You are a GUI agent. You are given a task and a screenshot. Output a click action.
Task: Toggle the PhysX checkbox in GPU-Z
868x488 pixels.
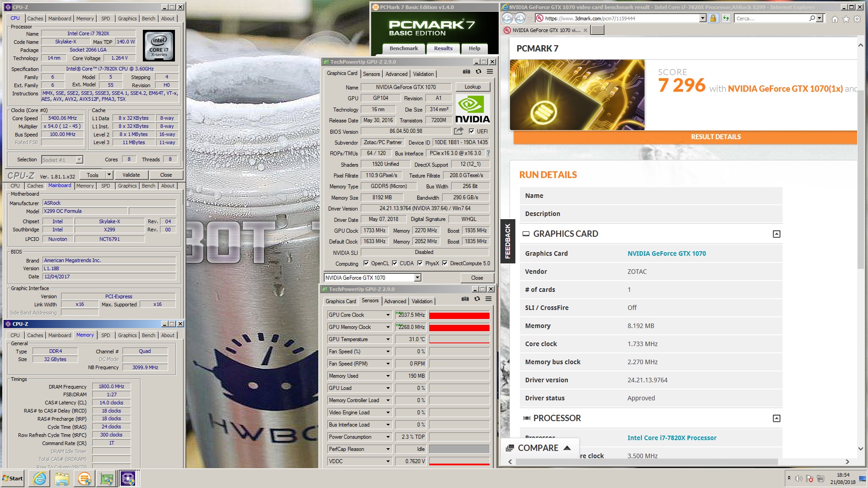pos(420,263)
